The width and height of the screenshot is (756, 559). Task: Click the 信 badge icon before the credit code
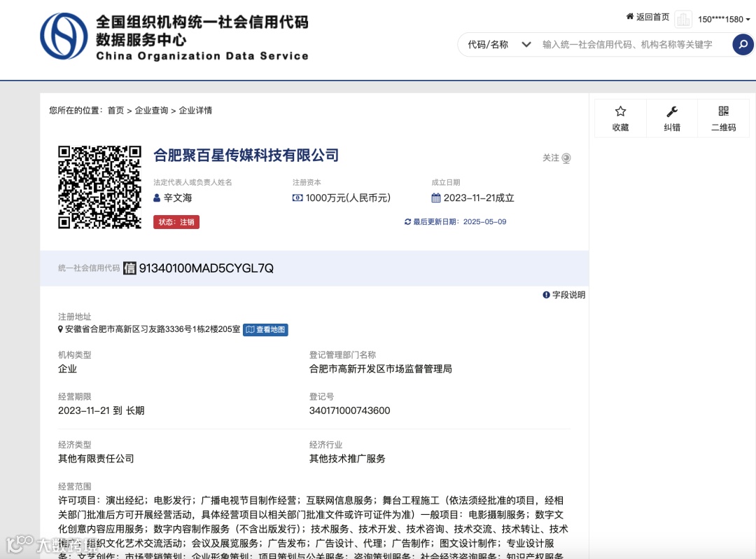pyautogui.click(x=129, y=268)
